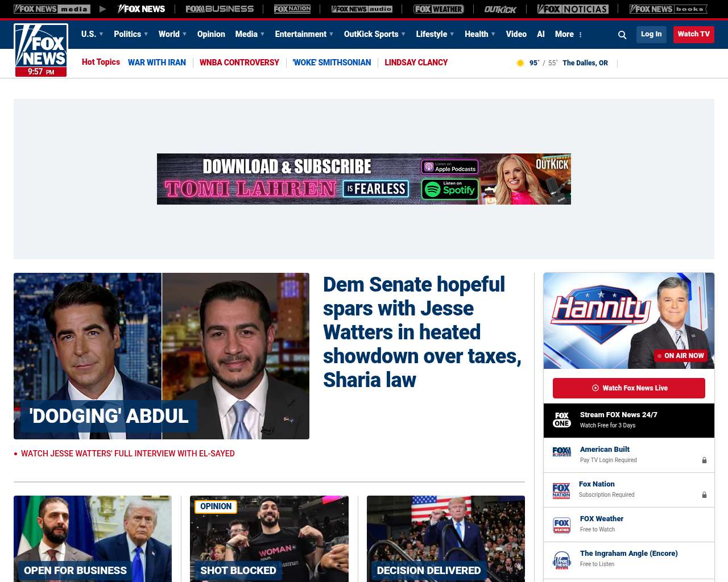Click the Fox Nation icon in sidebar list
The image size is (728, 582).
tap(561, 490)
